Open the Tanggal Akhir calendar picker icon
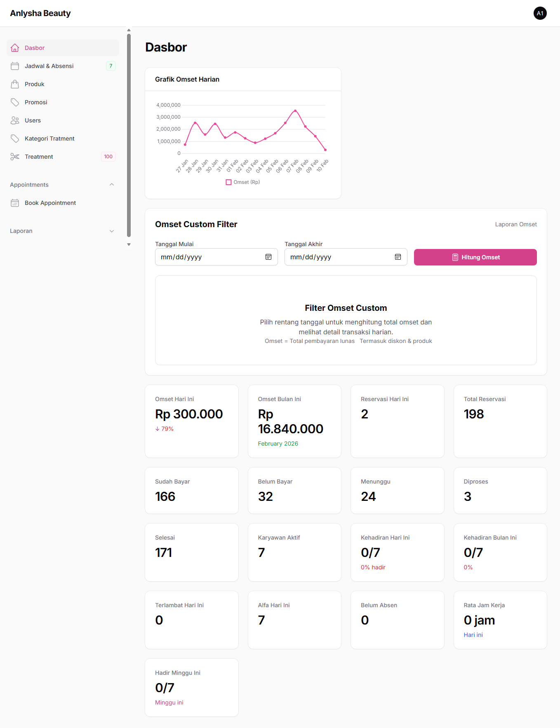 [x=398, y=257]
